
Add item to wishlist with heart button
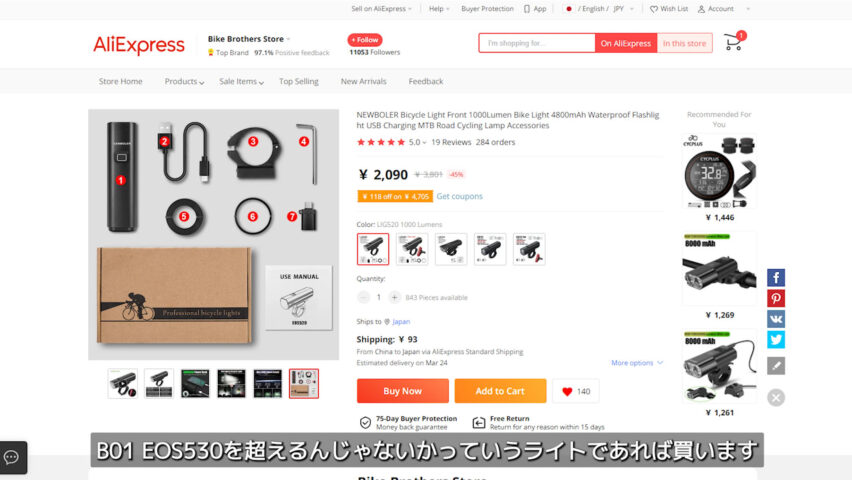pyautogui.click(x=575, y=391)
